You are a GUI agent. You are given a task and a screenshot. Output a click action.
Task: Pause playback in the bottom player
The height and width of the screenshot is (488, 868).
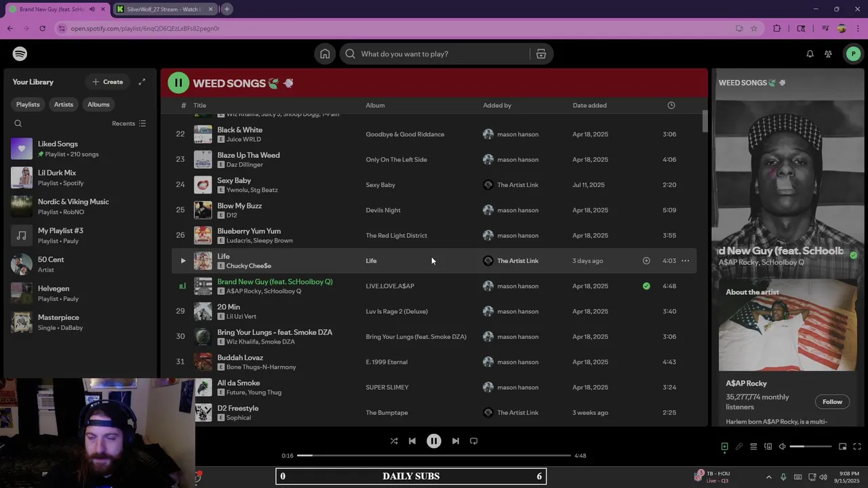tap(434, 441)
